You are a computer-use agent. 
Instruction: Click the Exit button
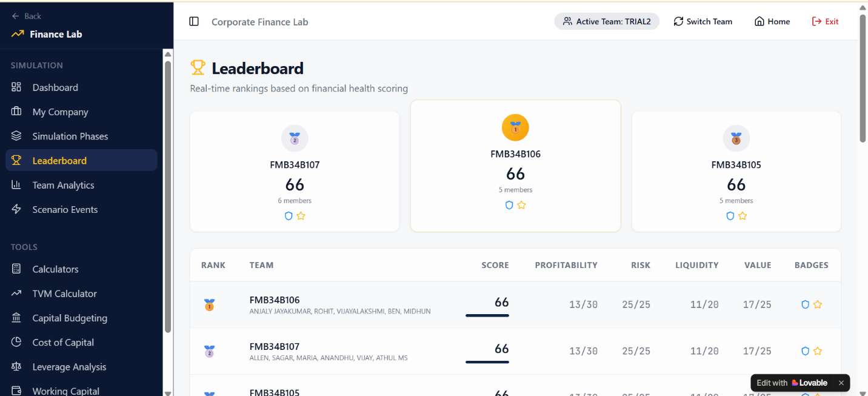click(826, 22)
